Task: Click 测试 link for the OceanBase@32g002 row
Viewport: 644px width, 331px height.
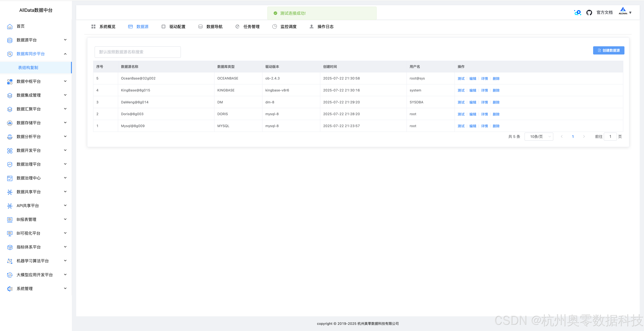Action: tap(461, 79)
